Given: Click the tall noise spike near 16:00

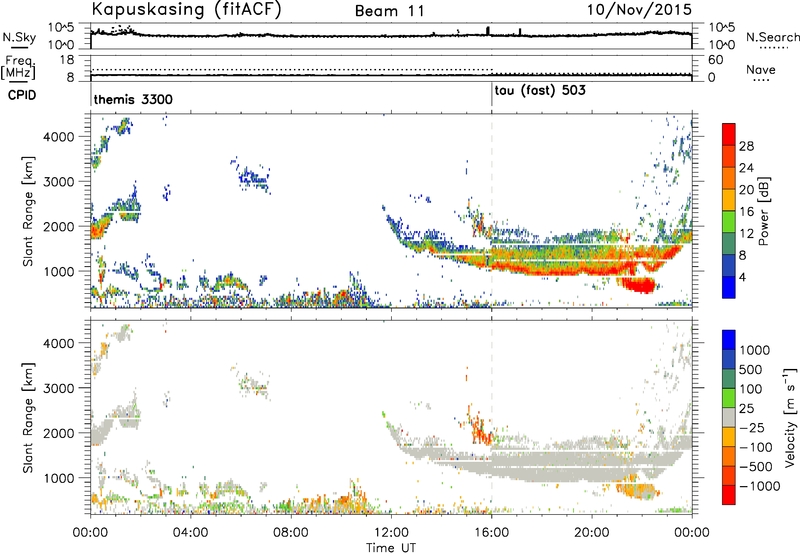Looking at the screenshot, I should [488, 31].
